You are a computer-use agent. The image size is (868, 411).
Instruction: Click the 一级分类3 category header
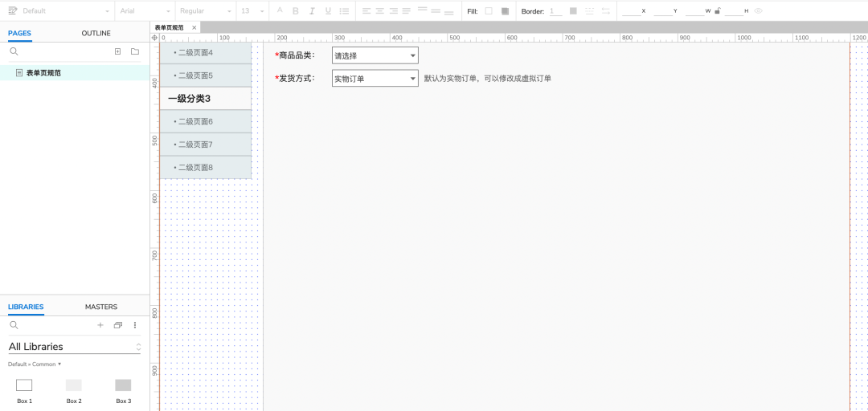pos(206,99)
